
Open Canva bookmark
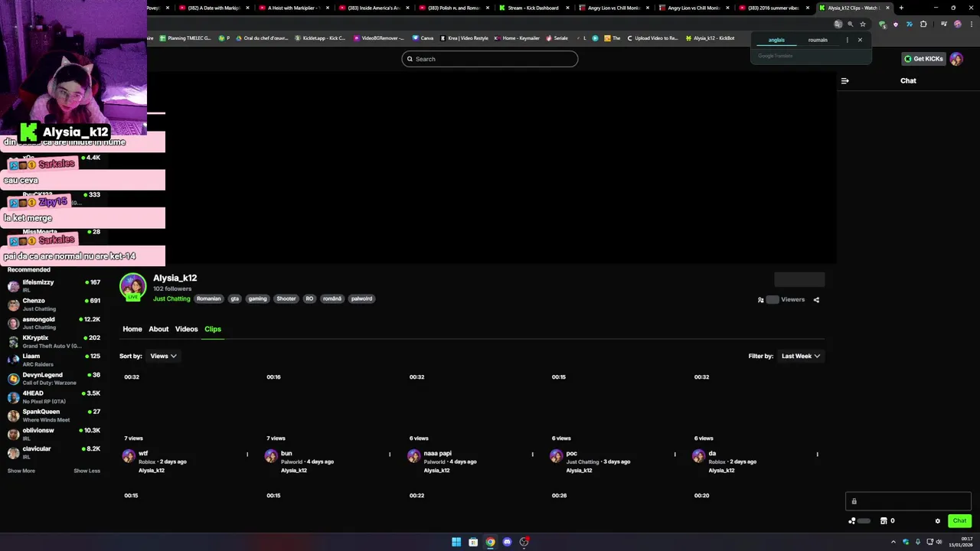[x=423, y=38]
